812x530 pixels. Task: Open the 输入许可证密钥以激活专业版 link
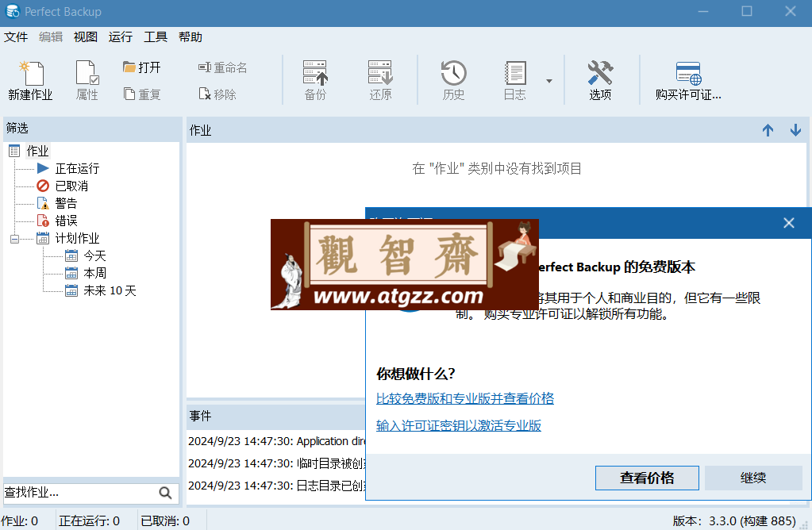459,425
